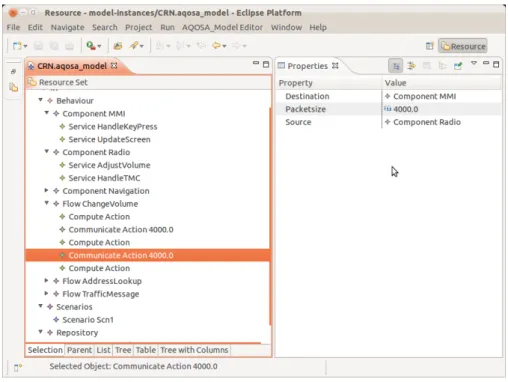Maximize the CRN.aqosa_model editor area
Image resolution: width=508 pixels, height=382 pixels.
point(266,64)
